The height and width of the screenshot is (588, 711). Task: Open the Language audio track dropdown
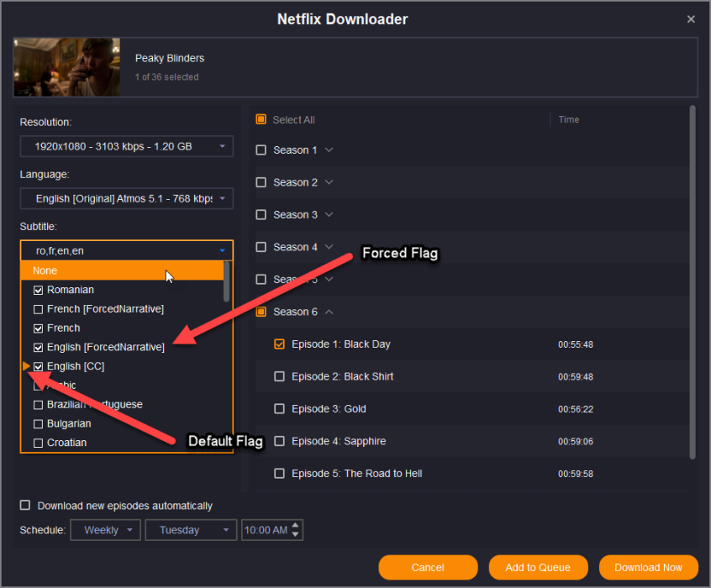coord(126,199)
